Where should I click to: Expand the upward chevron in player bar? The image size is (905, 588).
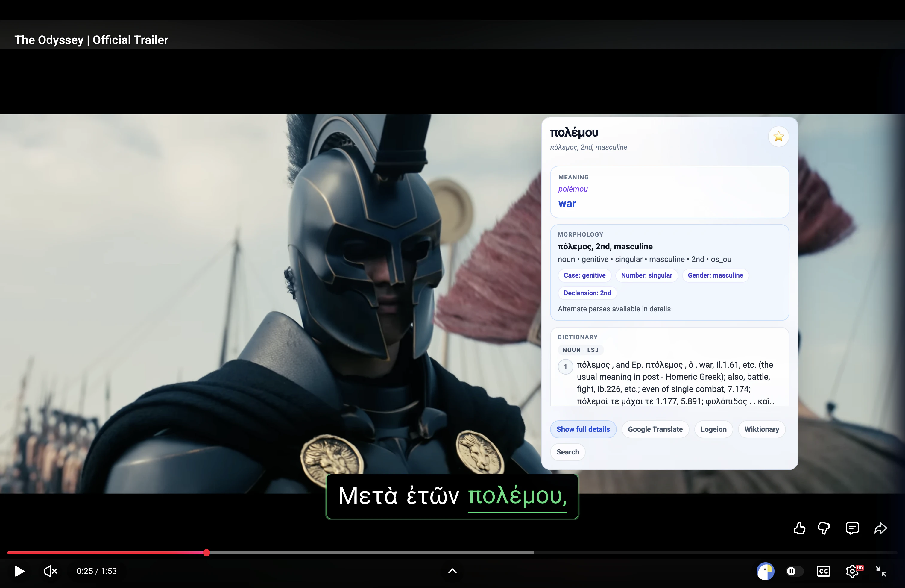coord(452,571)
